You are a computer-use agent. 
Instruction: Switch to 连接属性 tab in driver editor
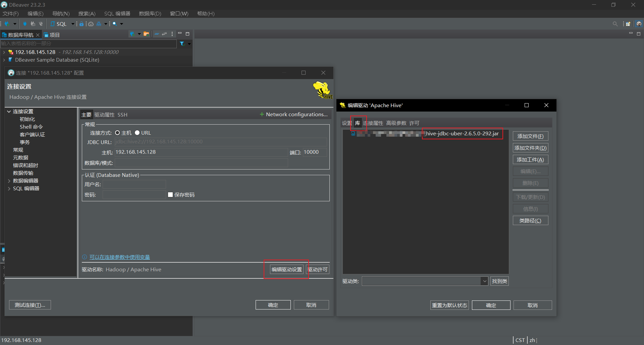pos(373,123)
